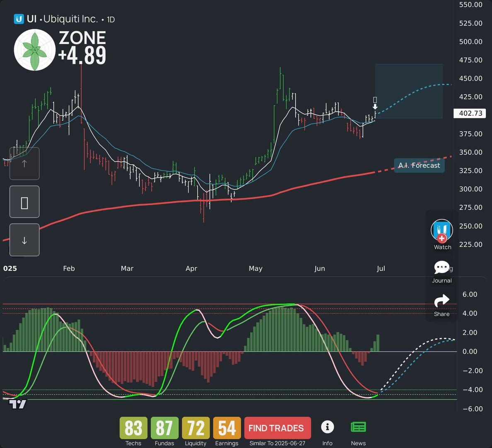Click the Similar To 2025-06-27 text

[x=277, y=443]
